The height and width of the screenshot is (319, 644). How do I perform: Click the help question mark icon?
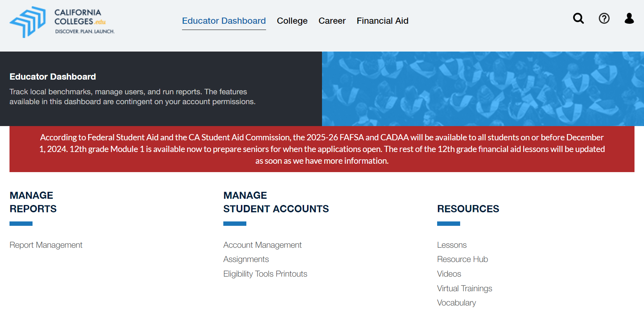tap(604, 18)
